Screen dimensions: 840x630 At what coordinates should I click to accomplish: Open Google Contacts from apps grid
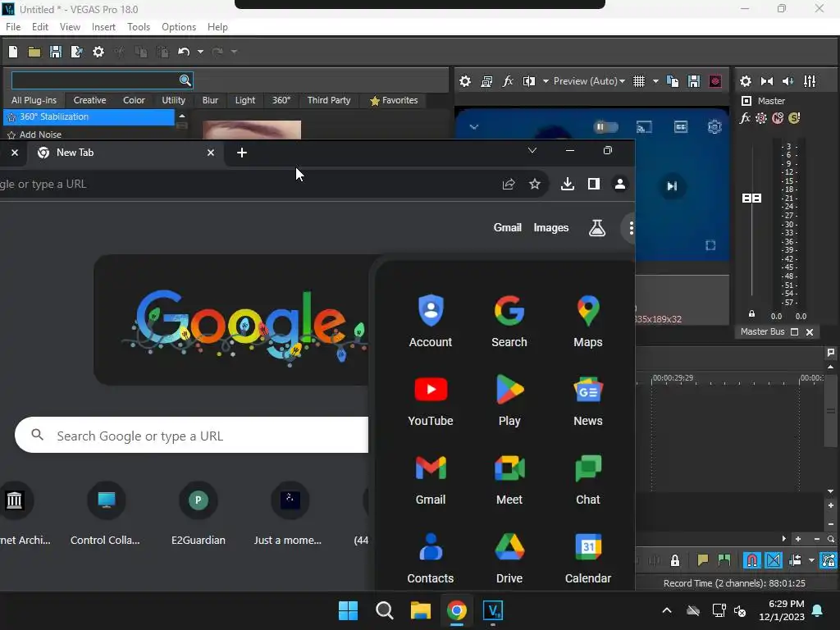[x=431, y=557]
